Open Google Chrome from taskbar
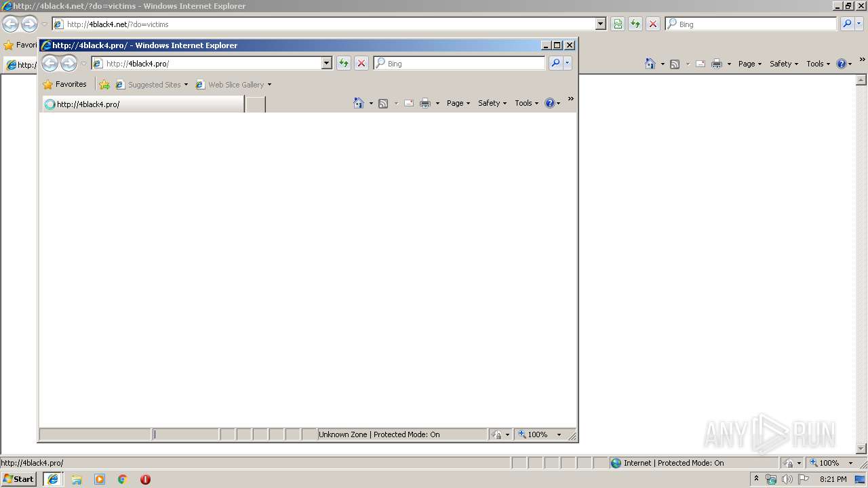Screen dimensions: 868x488 pos(123,479)
